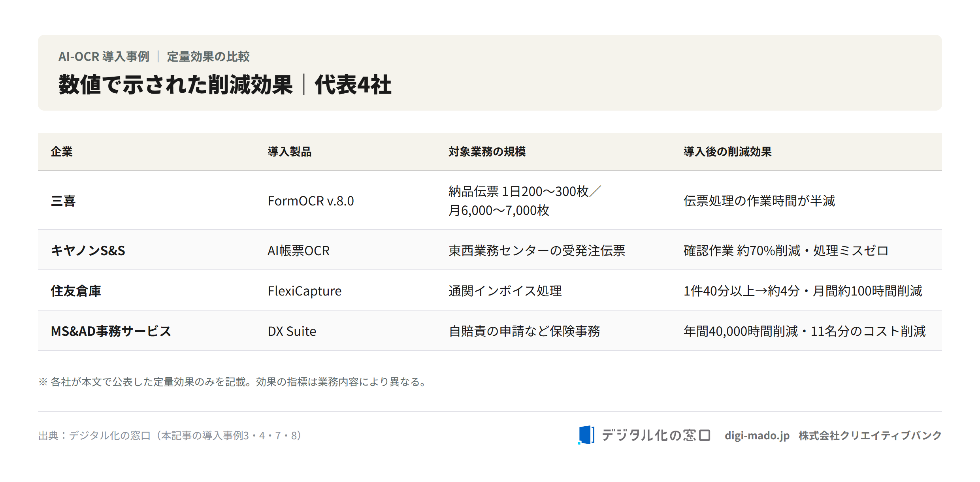The image size is (980, 482).
Task: Click the 対象業務の規模 column header
Action: pos(487,152)
